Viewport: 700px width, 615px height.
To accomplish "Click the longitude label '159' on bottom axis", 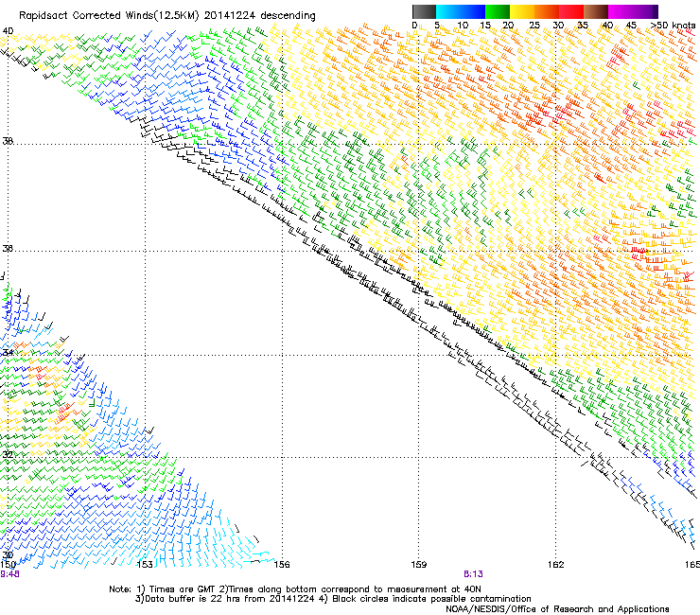I will (419, 565).
